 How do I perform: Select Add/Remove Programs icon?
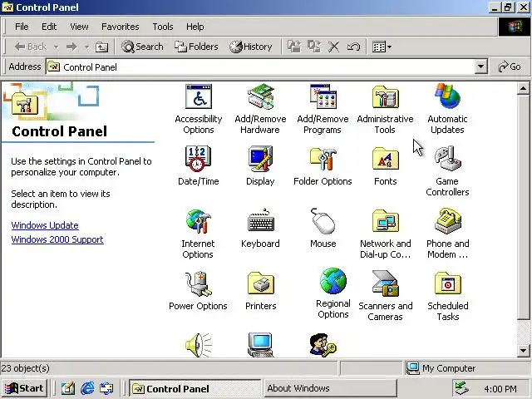323,97
